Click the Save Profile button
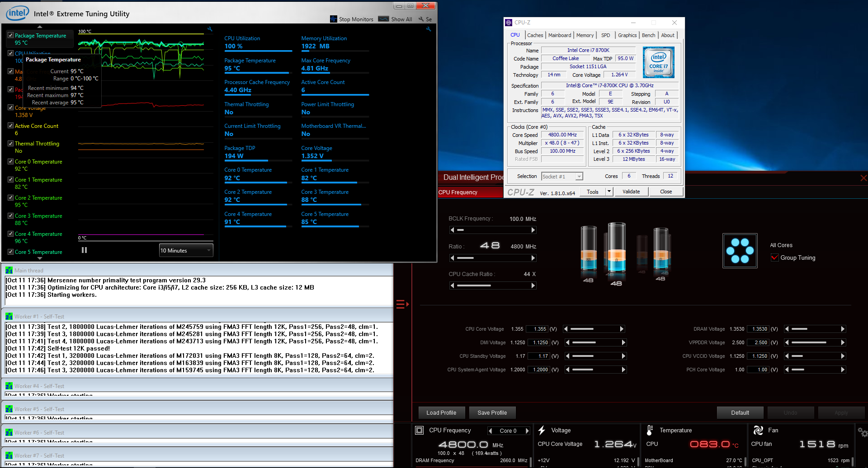The image size is (868, 468). coord(492,412)
